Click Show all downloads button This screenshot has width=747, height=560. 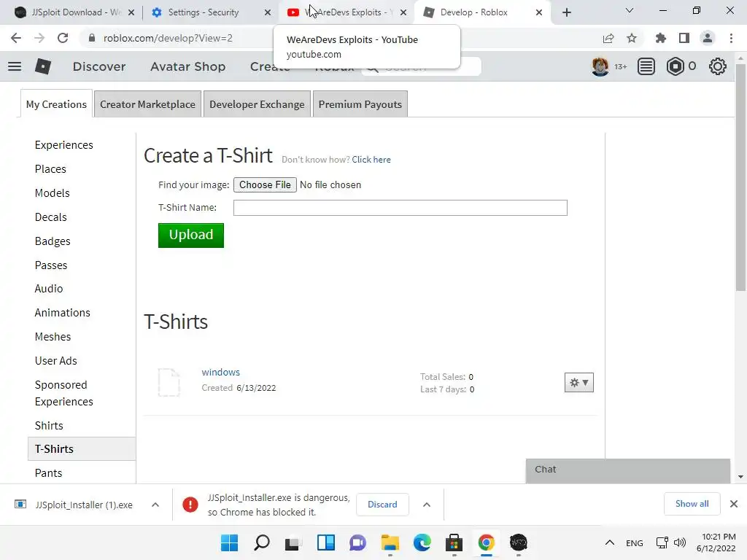coord(692,504)
